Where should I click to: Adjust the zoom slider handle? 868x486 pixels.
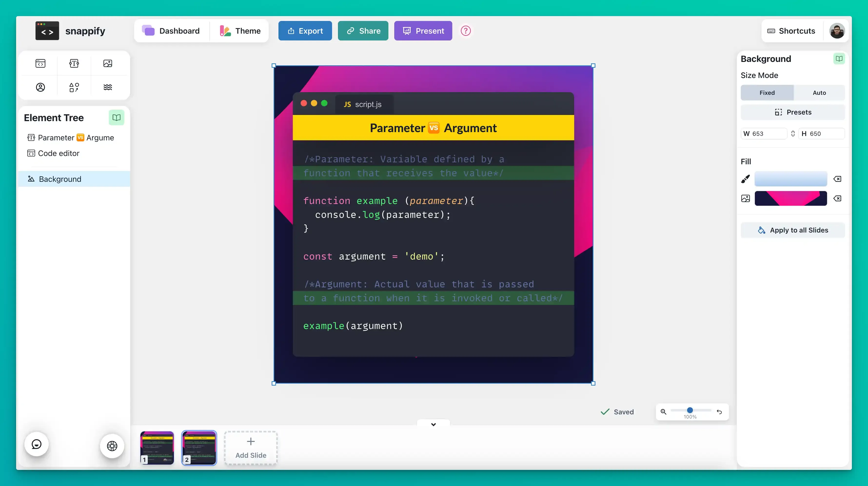coord(690,410)
